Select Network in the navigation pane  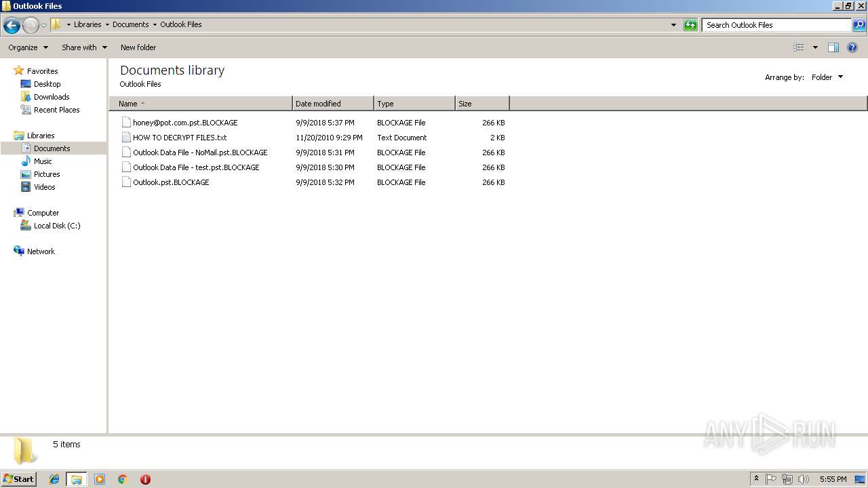tap(41, 251)
